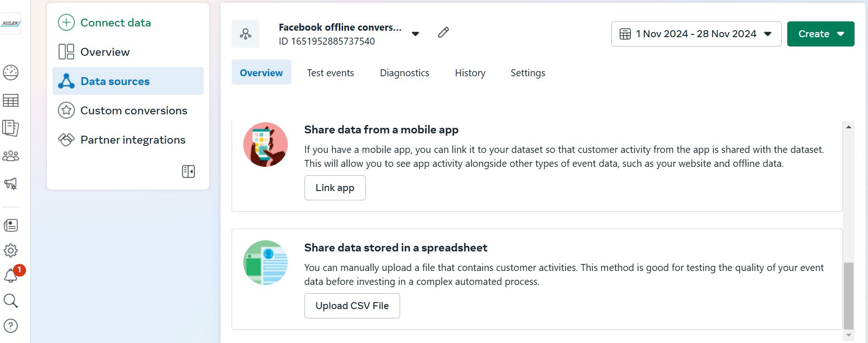Get help via the question mark icon
Viewport: 868px width, 343px height.
click(x=11, y=326)
